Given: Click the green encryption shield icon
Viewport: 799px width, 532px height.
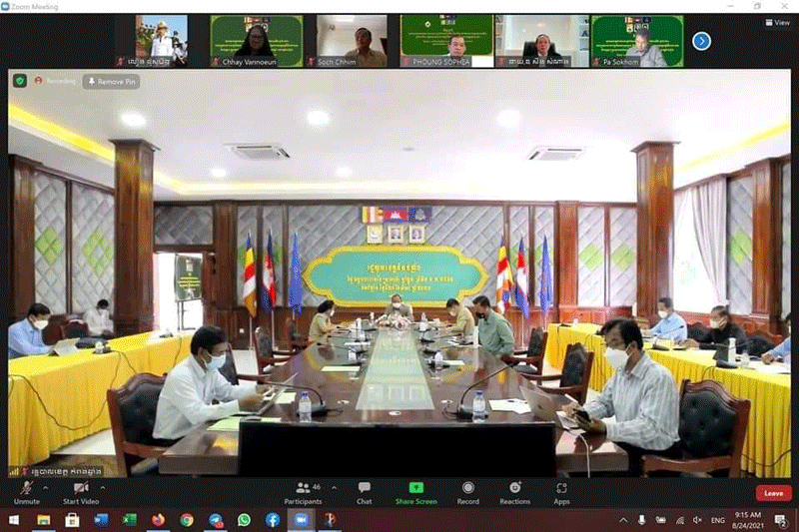Looking at the screenshot, I should pyautogui.click(x=19, y=81).
